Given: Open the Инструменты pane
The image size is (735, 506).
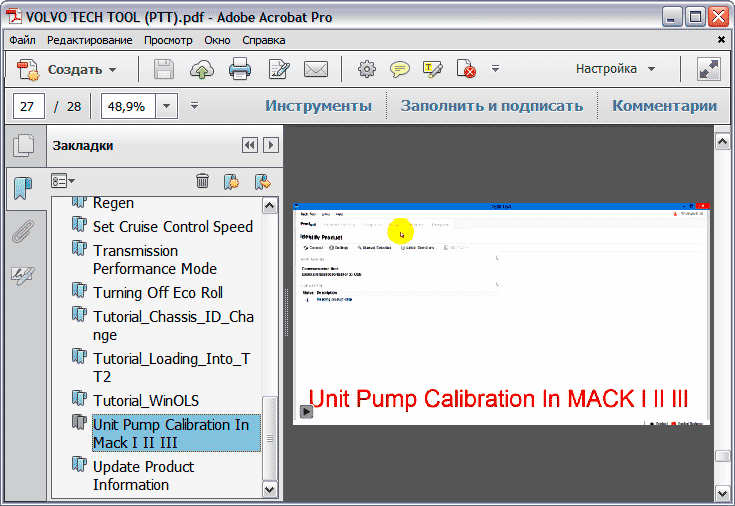Looking at the screenshot, I should pos(318,106).
